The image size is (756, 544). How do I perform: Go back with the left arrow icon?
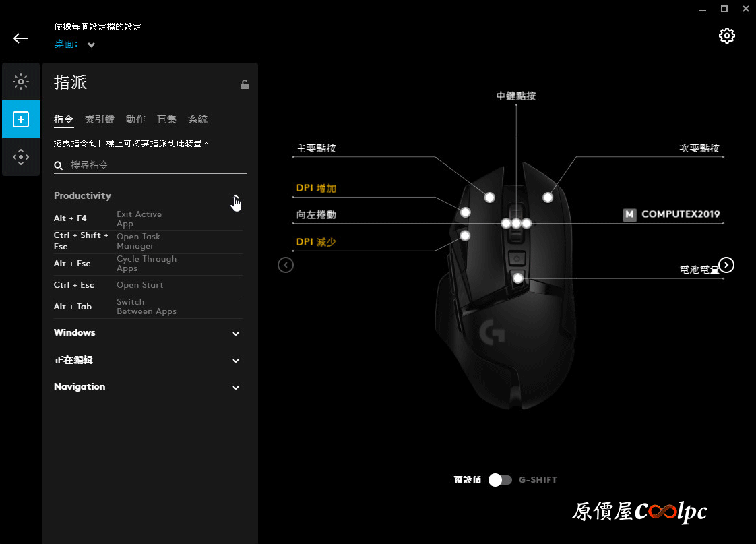pyautogui.click(x=20, y=38)
